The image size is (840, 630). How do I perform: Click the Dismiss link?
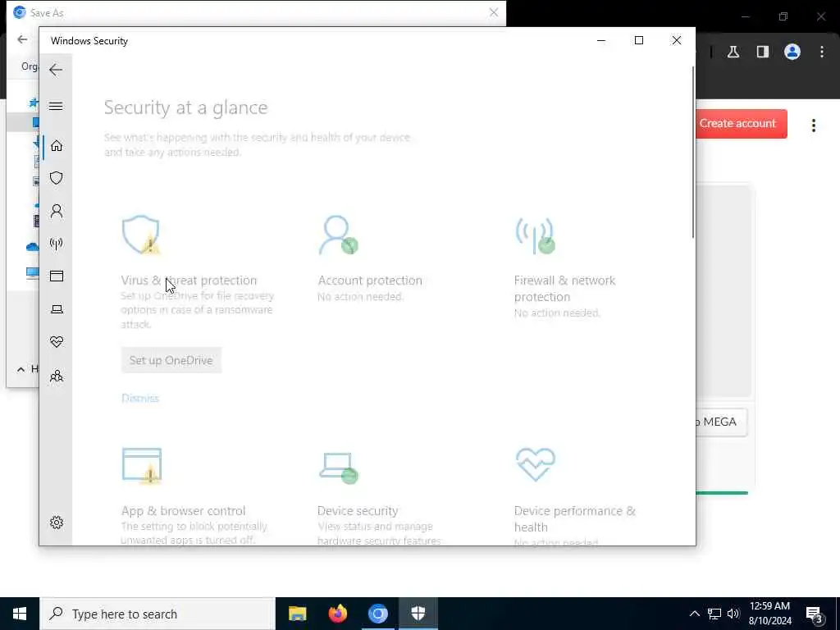140,398
